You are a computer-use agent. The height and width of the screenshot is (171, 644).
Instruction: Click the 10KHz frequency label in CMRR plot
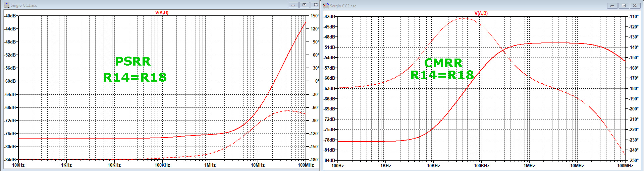click(x=433, y=166)
